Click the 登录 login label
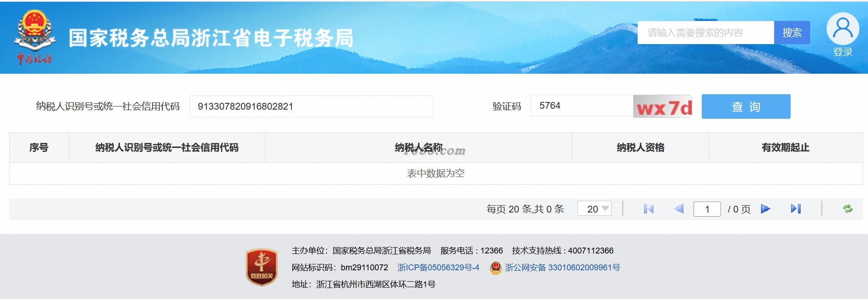This screenshot has height=299, width=868. [842, 52]
